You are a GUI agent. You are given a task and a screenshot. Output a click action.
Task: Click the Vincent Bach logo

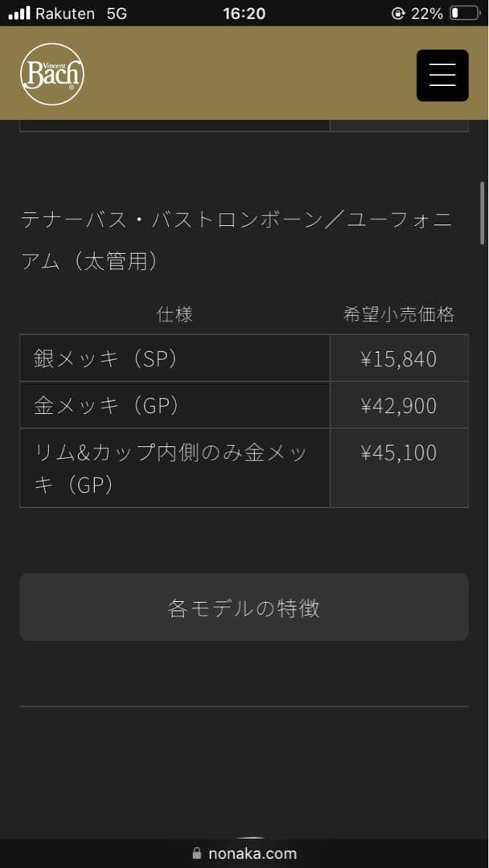[x=51, y=73]
